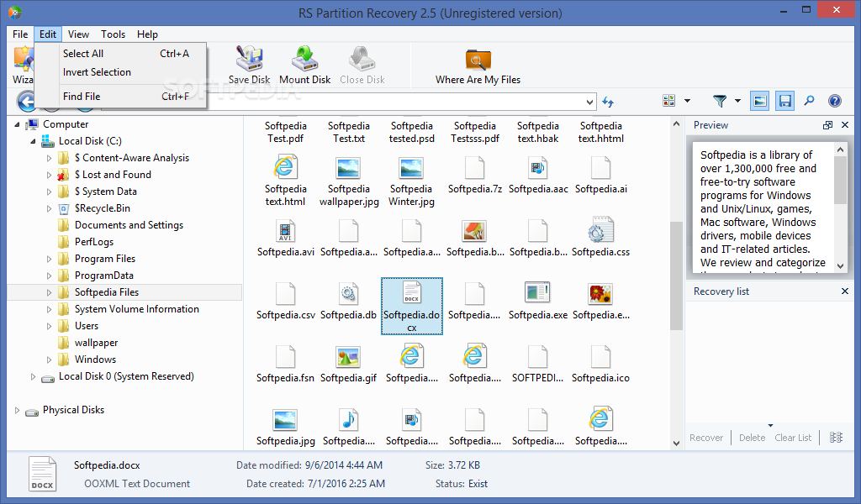Select the Softpedia.gif file icon

(348, 357)
